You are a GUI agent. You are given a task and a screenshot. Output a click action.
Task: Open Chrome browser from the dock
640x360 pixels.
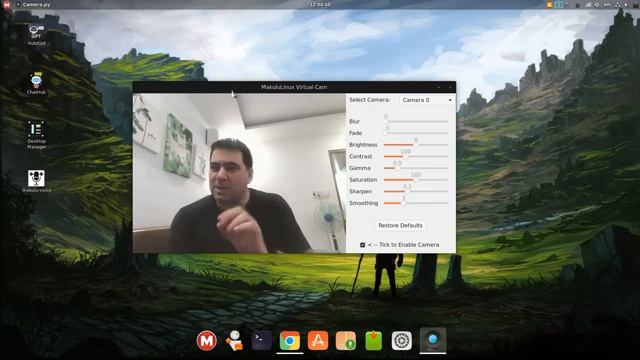click(290, 340)
